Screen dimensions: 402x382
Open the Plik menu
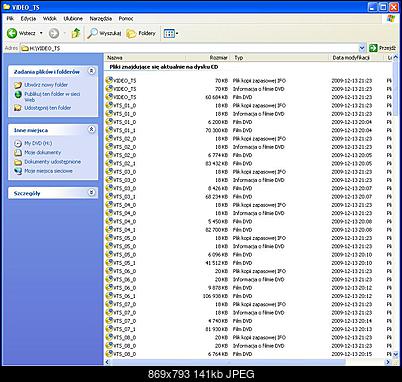(x=10, y=19)
